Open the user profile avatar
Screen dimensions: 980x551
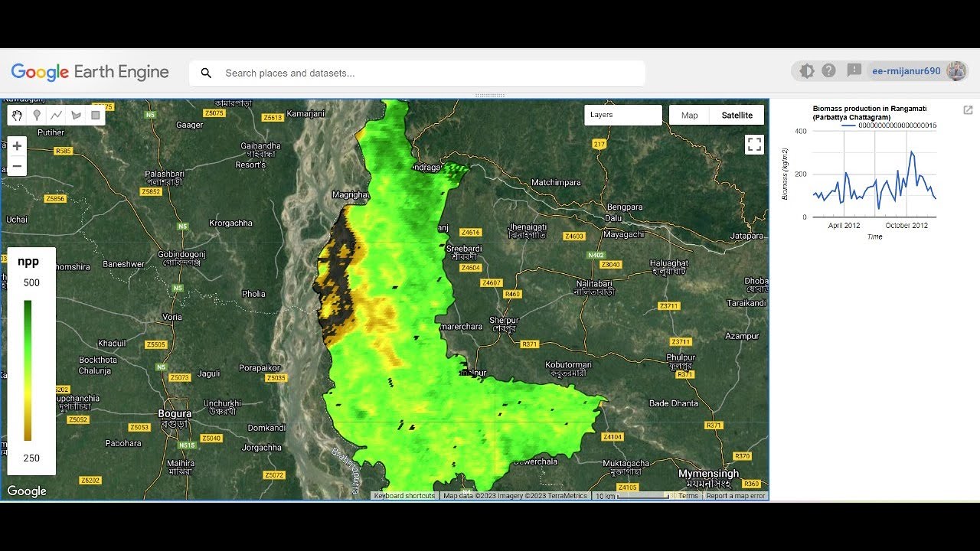956,71
